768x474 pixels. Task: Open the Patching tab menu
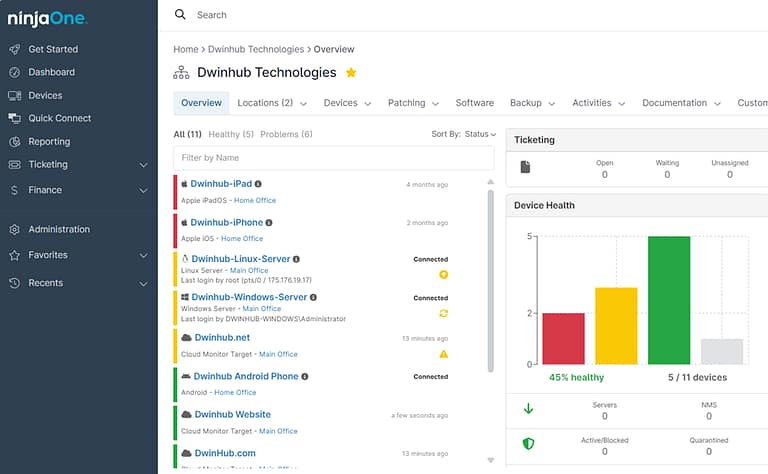(412, 103)
